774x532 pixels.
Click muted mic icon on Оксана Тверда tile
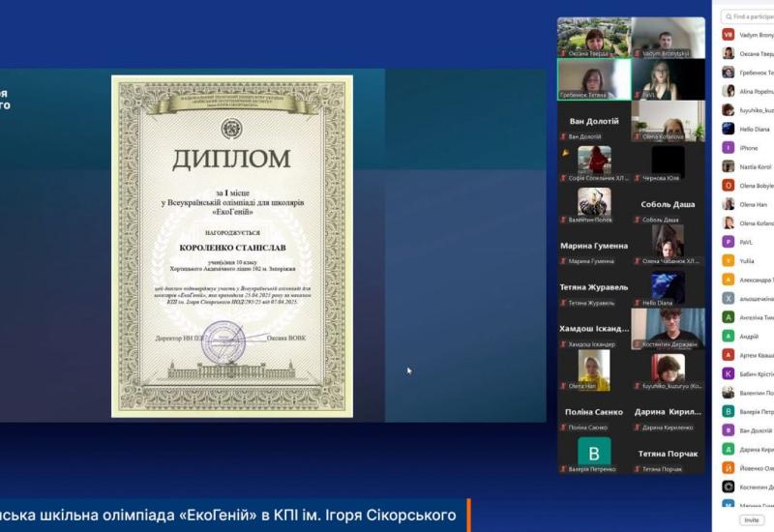tap(563, 54)
